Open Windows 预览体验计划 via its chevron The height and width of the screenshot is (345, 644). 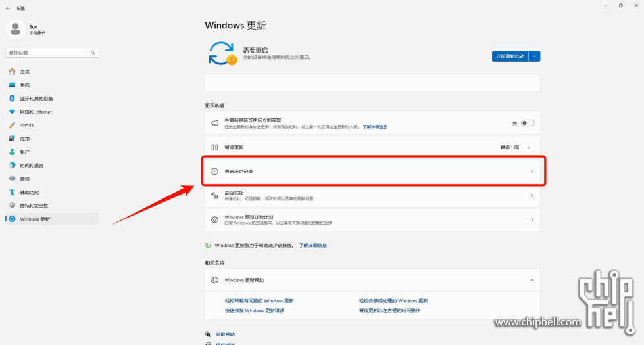(x=532, y=220)
